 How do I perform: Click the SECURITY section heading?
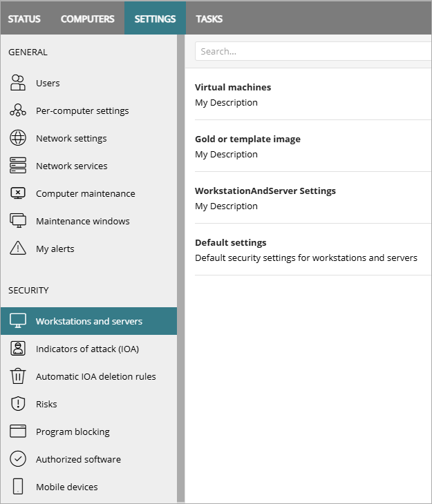click(28, 290)
